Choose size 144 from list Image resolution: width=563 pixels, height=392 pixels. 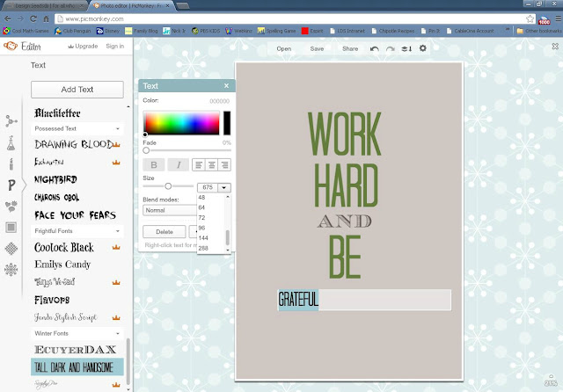click(x=203, y=238)
